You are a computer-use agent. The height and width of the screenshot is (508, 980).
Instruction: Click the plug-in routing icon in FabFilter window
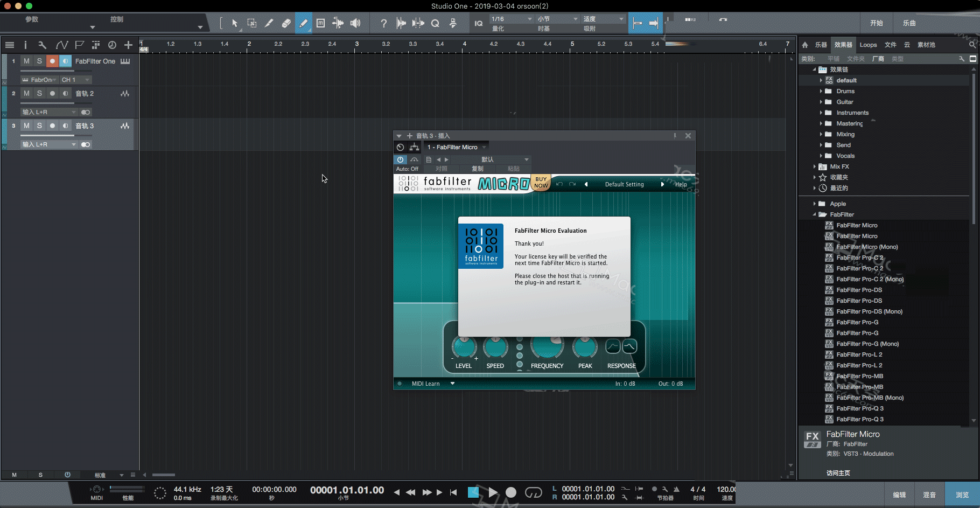pyautogui.click(x=414, y=147)
